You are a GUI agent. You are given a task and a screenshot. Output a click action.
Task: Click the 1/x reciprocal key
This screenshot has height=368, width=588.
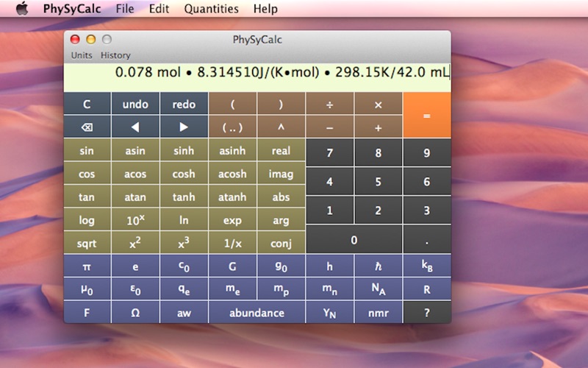232,243
